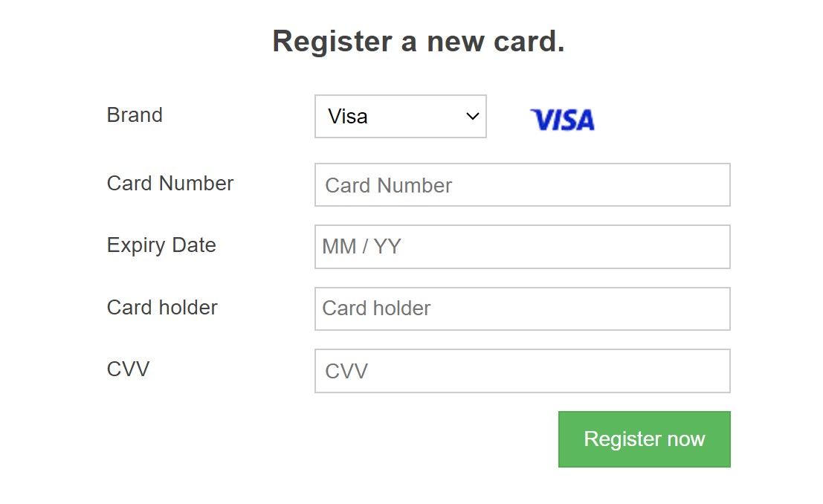The height and width of the screenshot is (504, 823).
Task: Click the word 'Register' in the page heading
Action: (332, 42)
